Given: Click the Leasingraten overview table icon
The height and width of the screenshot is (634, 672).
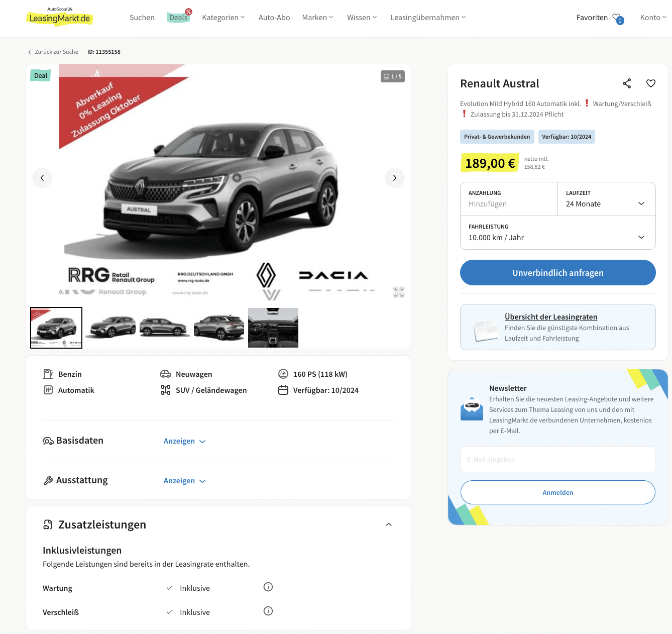Looking at the screenshot, I should point(486,331).
